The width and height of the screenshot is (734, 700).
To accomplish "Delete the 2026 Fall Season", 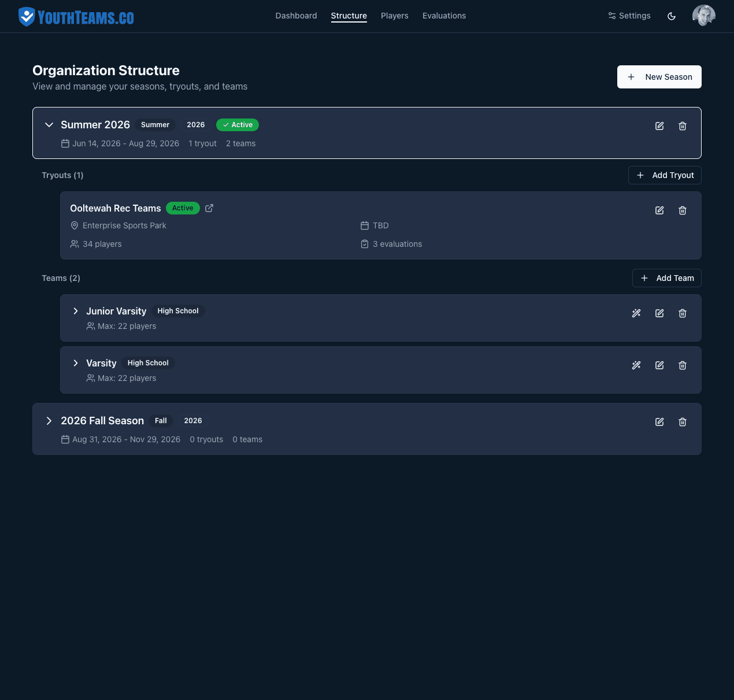I will pos(683,422).
